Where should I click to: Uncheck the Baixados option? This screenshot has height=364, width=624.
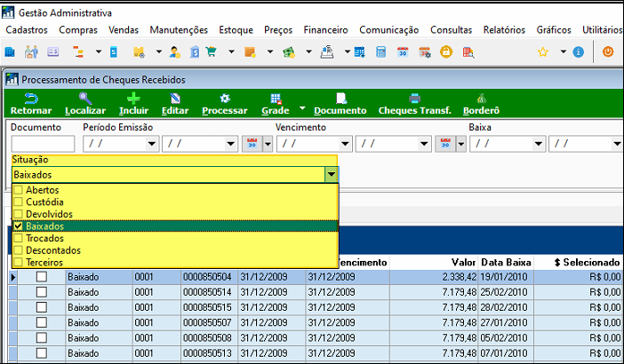pyautogui.click(x=19, y=226)
